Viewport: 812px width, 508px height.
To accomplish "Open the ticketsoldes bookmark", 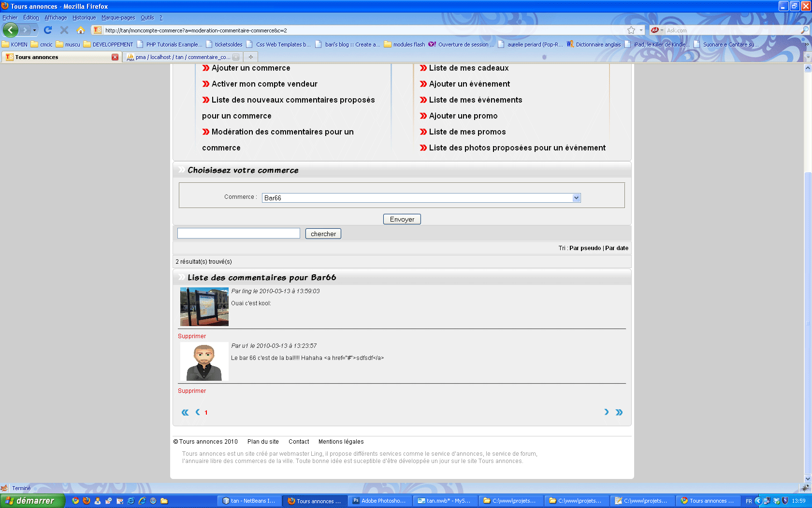I will (x=224, y=44).
